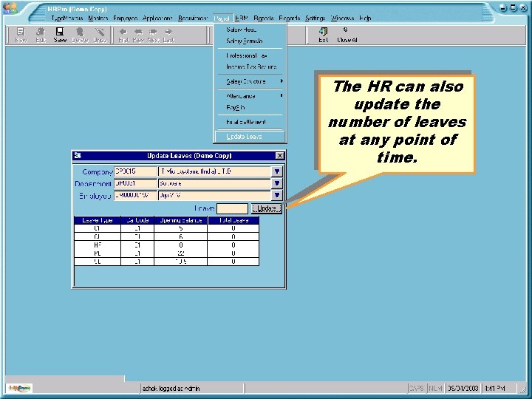Screen dimensions: 532x399
Task: Select Income Tax Returns menu entry
Action: pos(250,66)
